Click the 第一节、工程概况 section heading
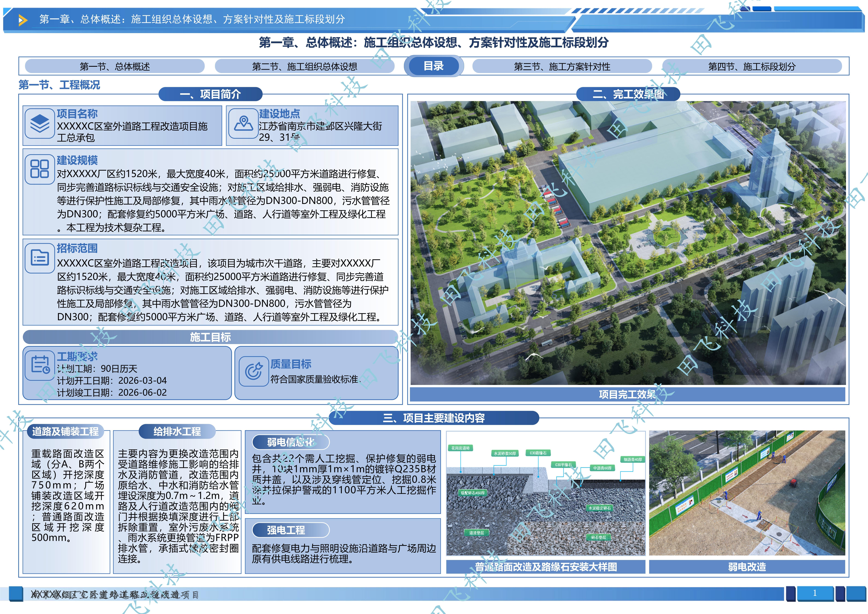Viewport: 868px width, 614px height. [x=59, y=85]
